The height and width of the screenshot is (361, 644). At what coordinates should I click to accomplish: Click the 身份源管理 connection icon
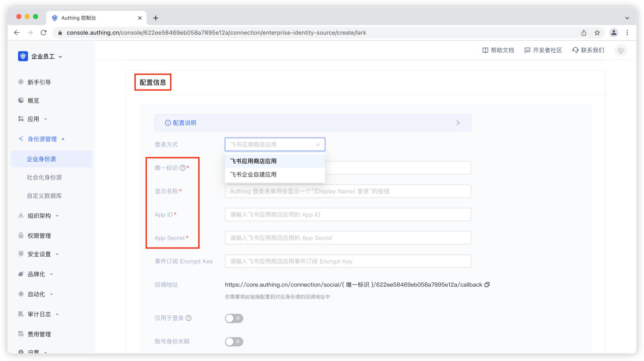pyautogui.click(x=21, y=139)
